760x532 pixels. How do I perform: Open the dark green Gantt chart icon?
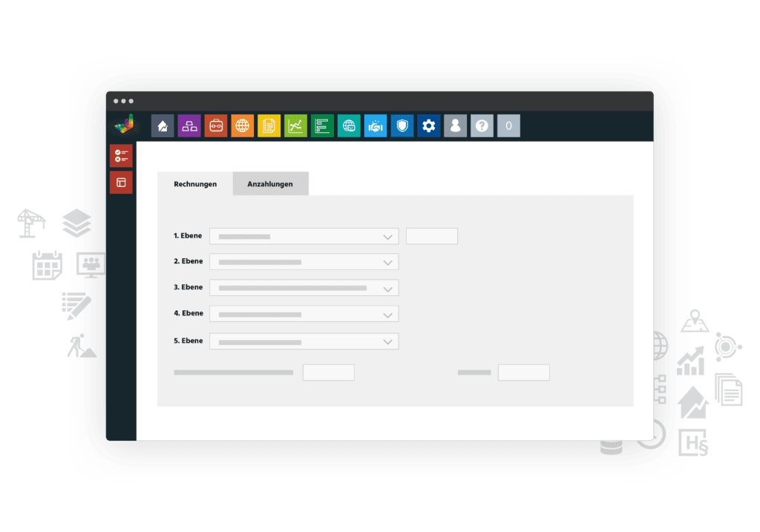[322, 126]
